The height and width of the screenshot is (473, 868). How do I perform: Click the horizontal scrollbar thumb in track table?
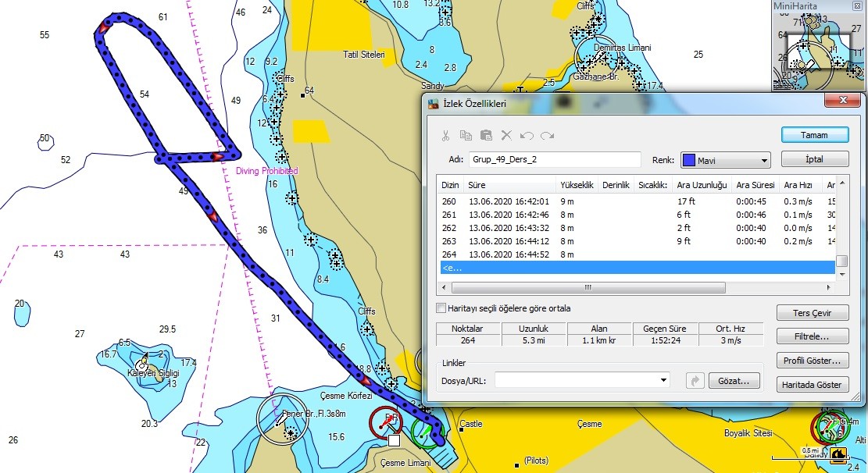point(588,288)
